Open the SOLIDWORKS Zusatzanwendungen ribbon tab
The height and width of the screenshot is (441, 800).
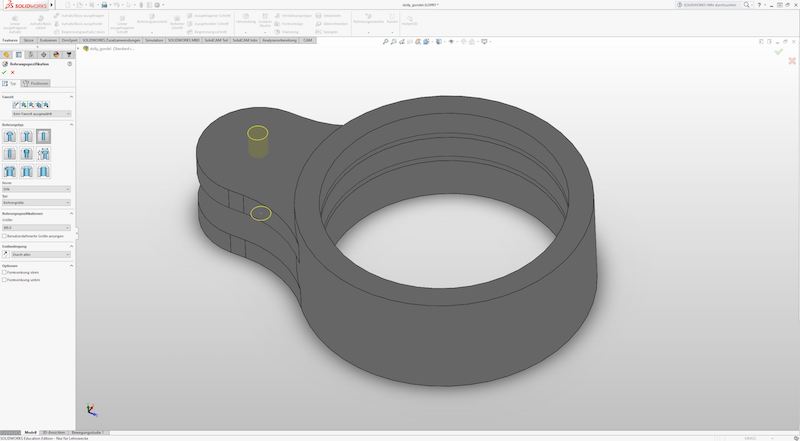click(x=111, y=40)
